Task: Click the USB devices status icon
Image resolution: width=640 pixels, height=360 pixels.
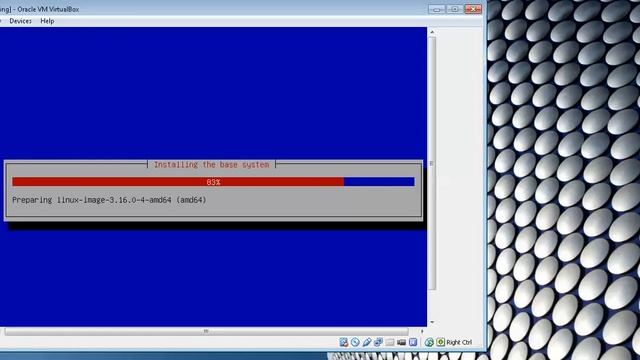Action: (x=367, y=342)
